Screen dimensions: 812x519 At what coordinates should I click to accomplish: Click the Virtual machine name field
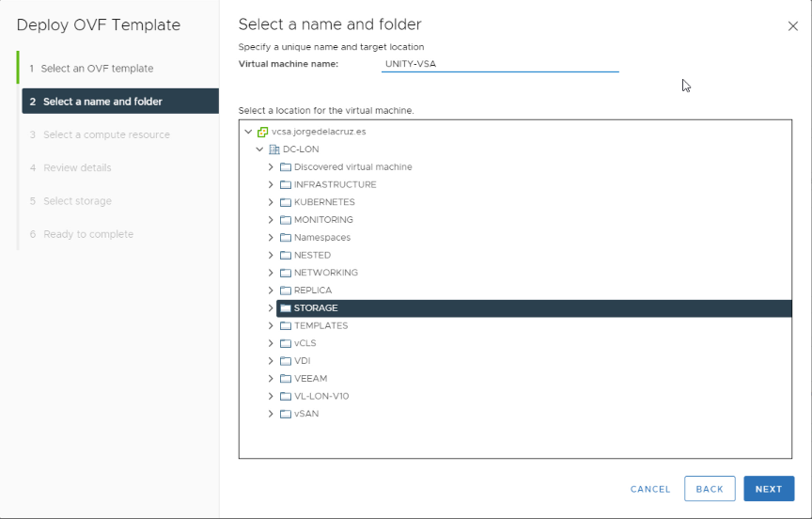point(500,64)
